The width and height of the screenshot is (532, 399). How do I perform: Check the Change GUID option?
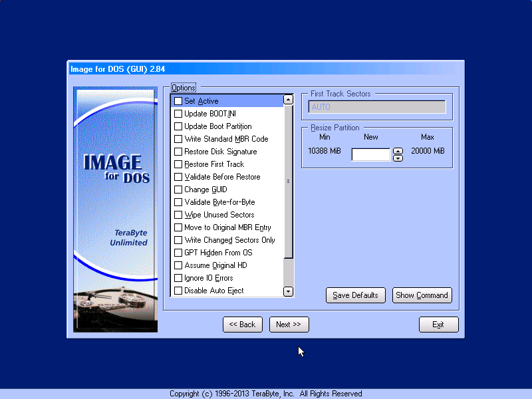coord(178,190)
